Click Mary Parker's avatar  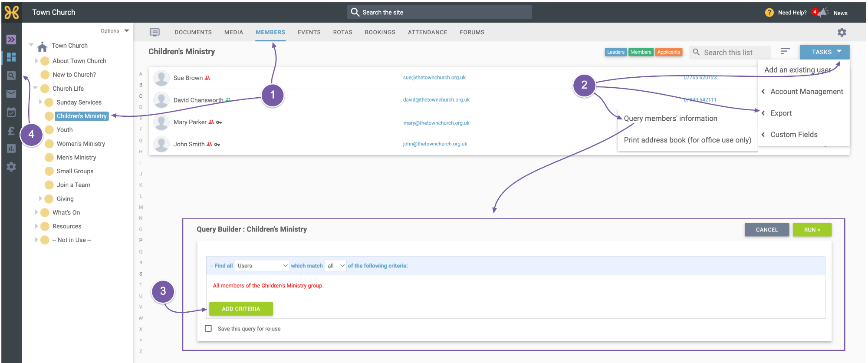pos(161,122)
